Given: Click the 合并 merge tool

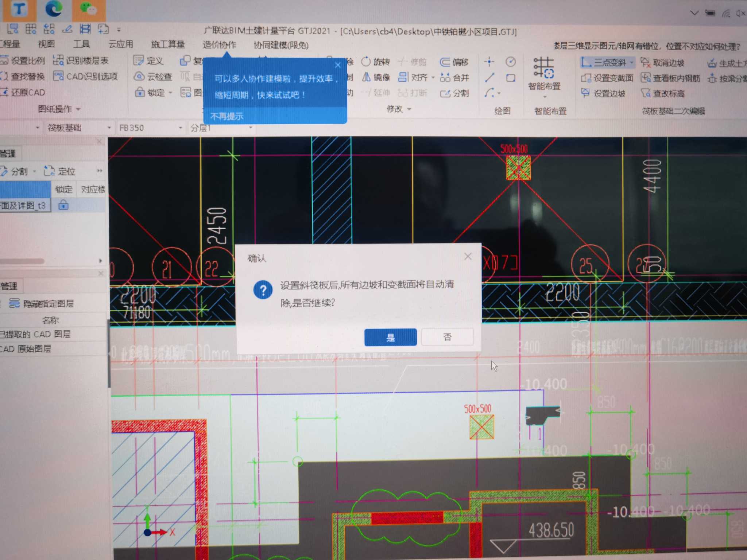Looking at the screenshot, I should (x=455, y=78).
